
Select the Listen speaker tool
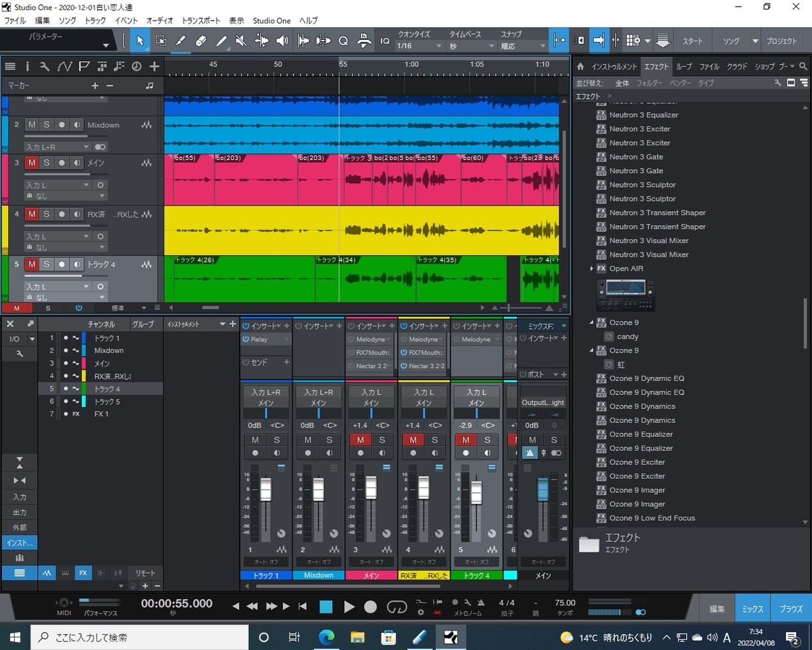point(282,41)
